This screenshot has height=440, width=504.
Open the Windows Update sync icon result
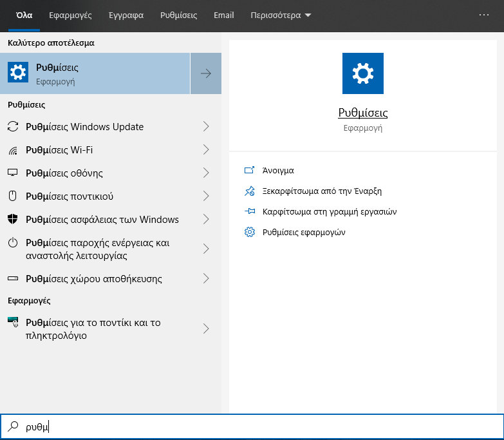pos(13,126)
